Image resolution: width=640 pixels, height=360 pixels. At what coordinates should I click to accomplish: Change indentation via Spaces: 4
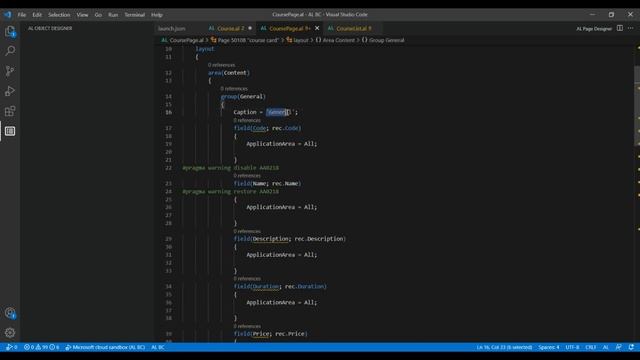[x=549, y=347]
